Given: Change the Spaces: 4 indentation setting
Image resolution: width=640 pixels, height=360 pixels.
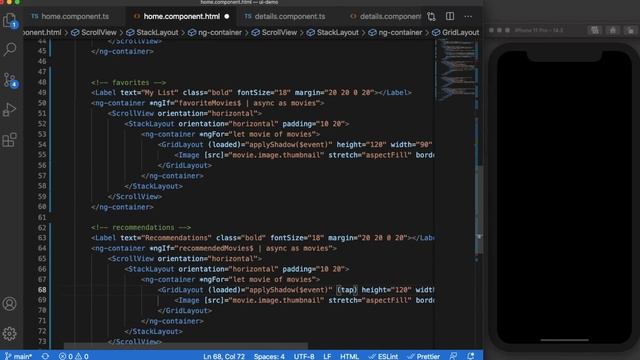Looking at the screenshot, I should pyautogui.click(x=269, y=356).
